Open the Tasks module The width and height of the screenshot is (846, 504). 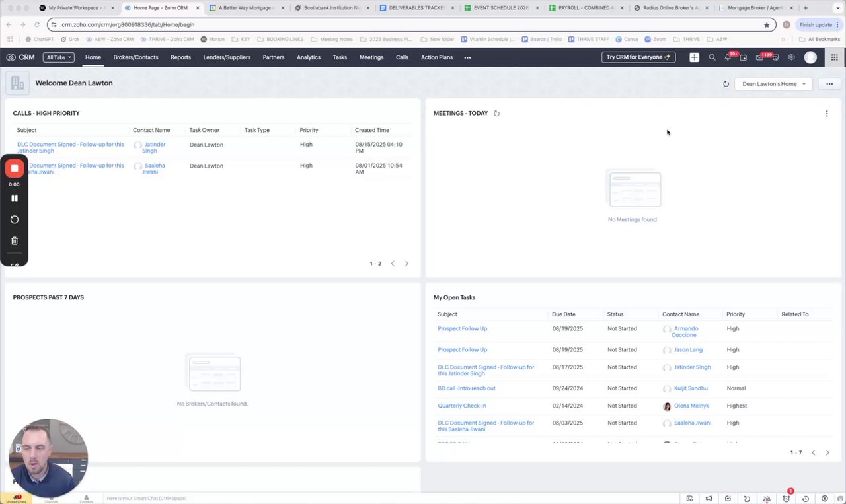point(340,57)
